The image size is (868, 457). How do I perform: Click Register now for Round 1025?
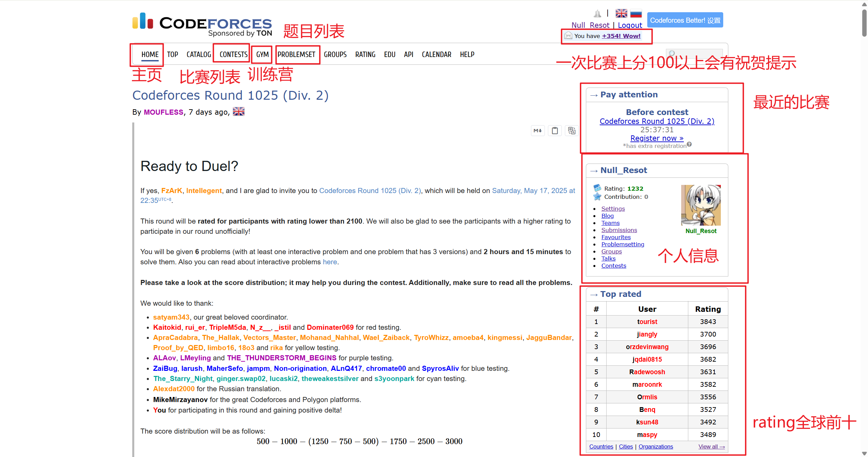(656, 138)
